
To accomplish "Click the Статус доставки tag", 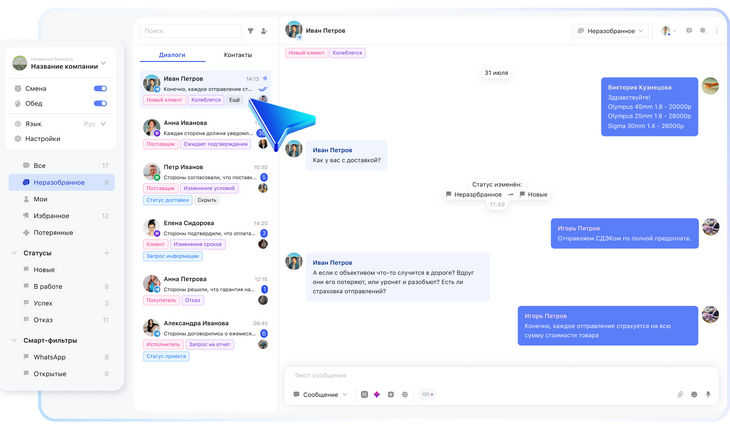I will pos(168,200).
